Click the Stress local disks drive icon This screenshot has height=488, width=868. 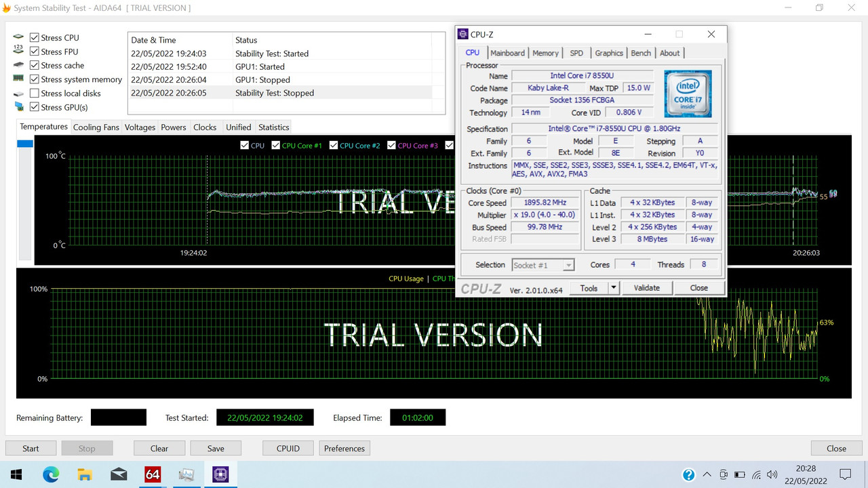(18, 94)
